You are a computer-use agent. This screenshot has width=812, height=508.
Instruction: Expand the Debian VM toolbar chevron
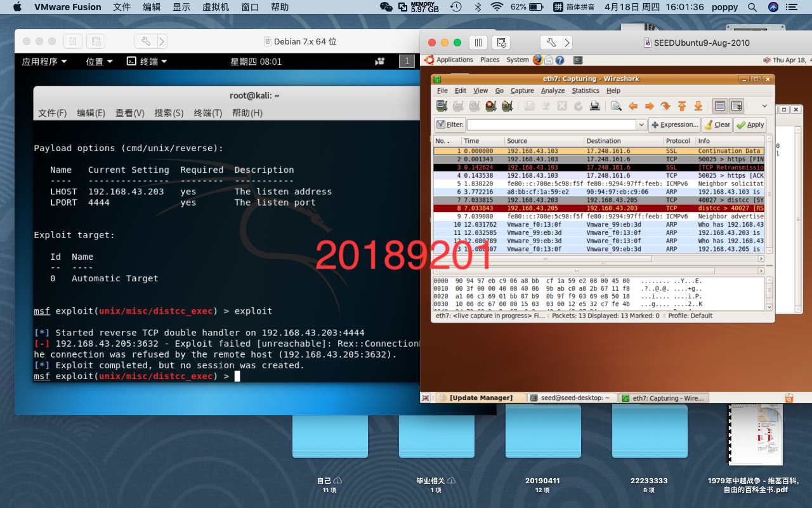pos(162,41)
